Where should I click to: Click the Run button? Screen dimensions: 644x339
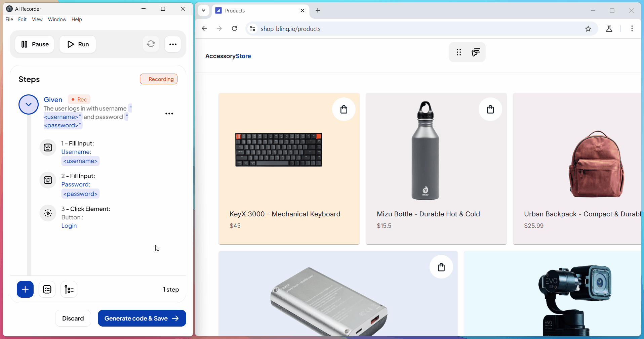click(x=78, y=44)
